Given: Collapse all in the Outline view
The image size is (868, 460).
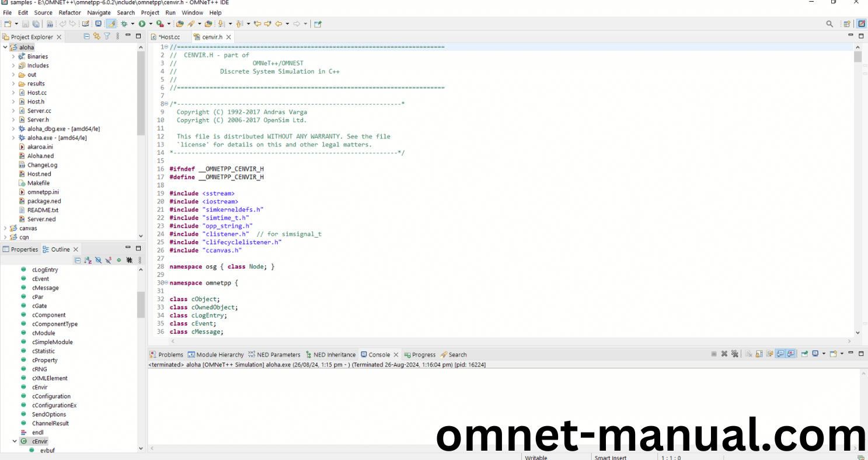Looking at the screenshot, I should [x=78, y=260].
